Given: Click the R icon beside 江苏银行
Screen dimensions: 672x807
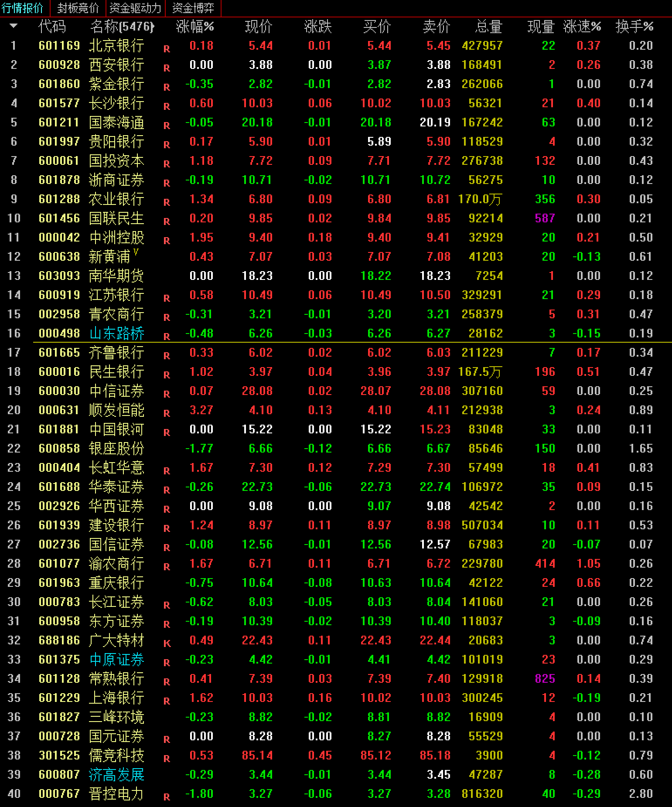Looking at the screenshot, I should click(x=167, y=298).
